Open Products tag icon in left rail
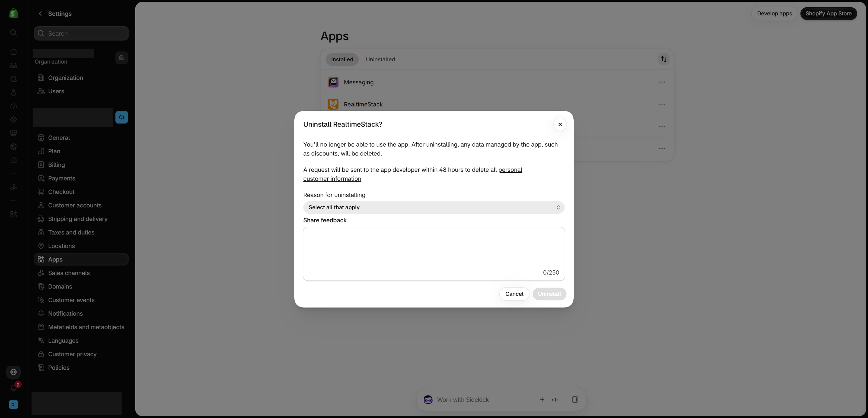 coord(14,79)
